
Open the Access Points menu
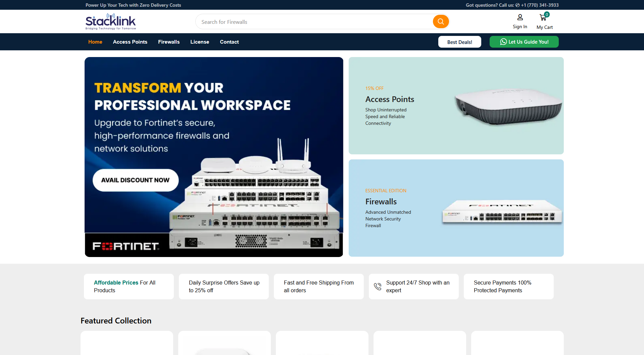click(130, 42)
